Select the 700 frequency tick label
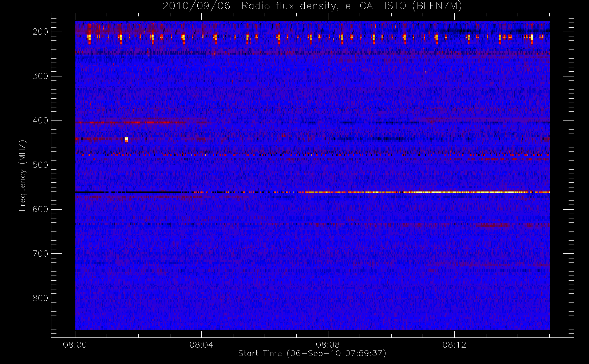589x364 pixels. [x=40, y=254]
